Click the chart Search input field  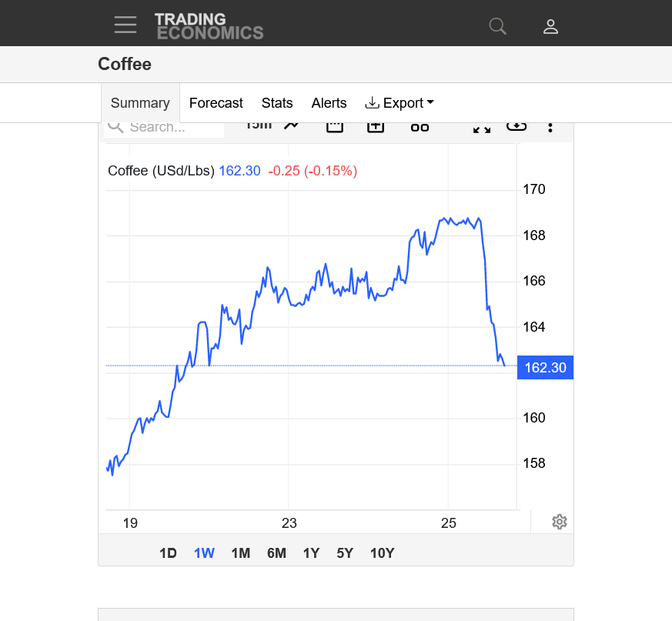(173, 128)
